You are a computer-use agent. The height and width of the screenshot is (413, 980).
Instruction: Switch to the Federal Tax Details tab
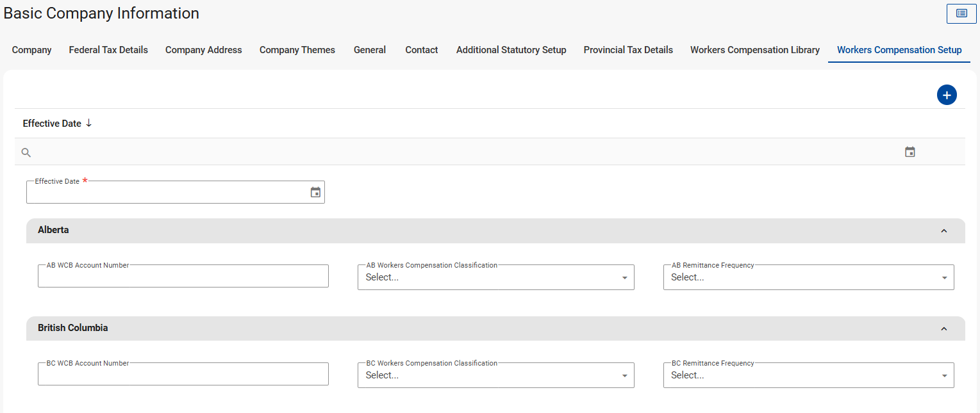click(x=108, y=50)
